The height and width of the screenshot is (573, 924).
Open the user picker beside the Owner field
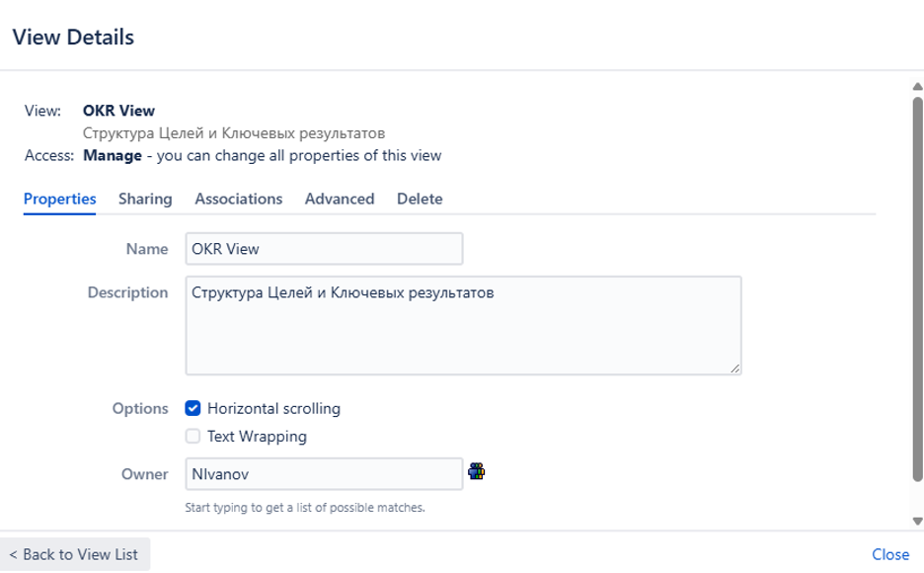[477, 470]
